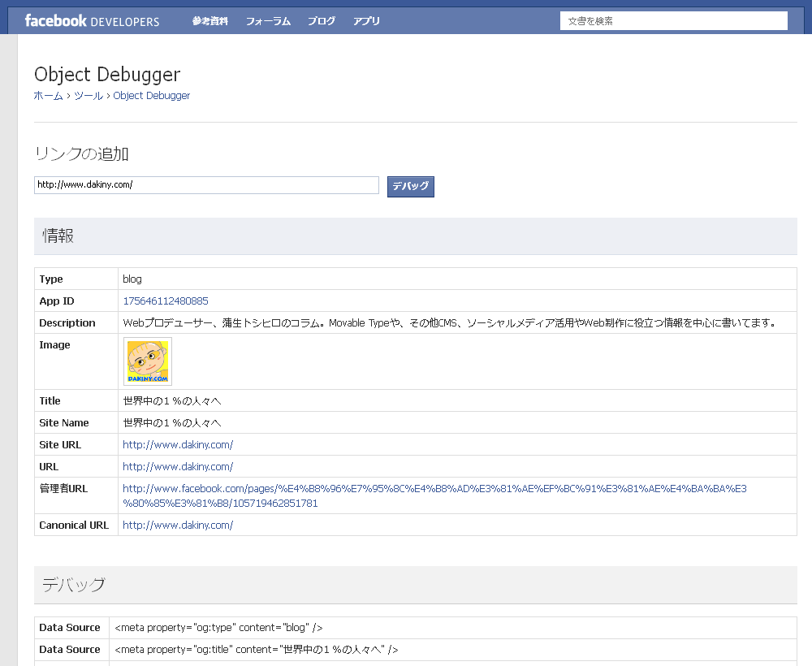Click the og:title meta tag data source
The image size is (812, 666).
click(257, 650)
